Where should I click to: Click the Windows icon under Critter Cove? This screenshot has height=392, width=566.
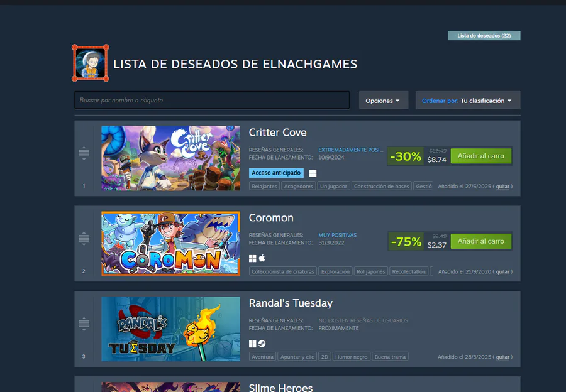(313, 173)
